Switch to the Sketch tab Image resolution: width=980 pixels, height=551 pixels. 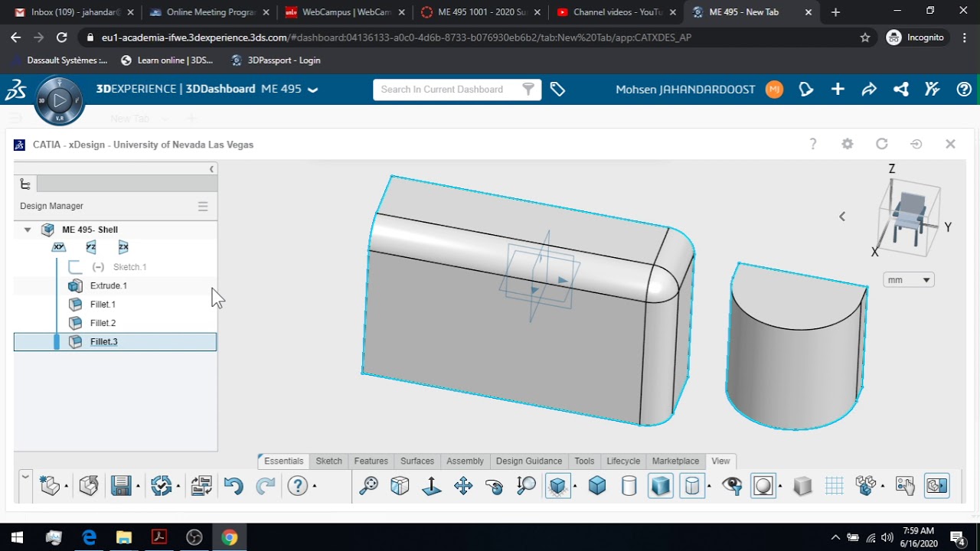click(329, 461)
